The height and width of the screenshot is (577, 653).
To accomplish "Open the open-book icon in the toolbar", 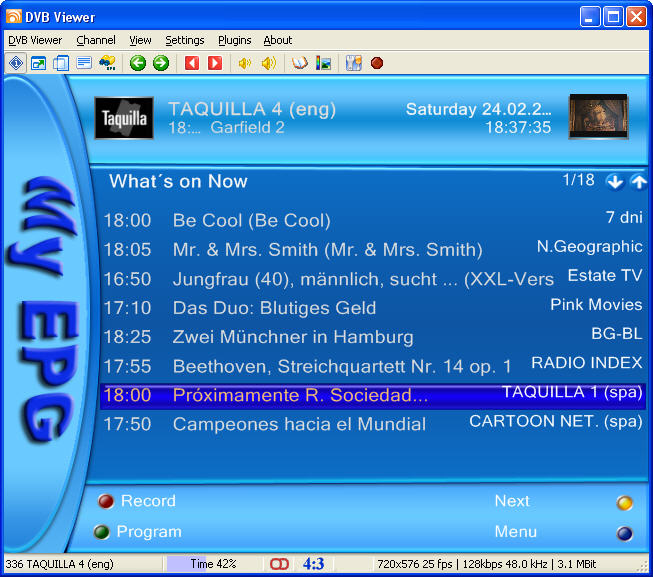I will pyautogui.click(x=299, y=63).
